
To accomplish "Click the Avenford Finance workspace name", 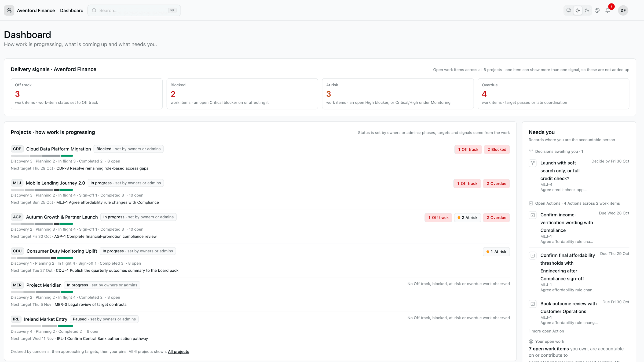I will pos(36,10).
